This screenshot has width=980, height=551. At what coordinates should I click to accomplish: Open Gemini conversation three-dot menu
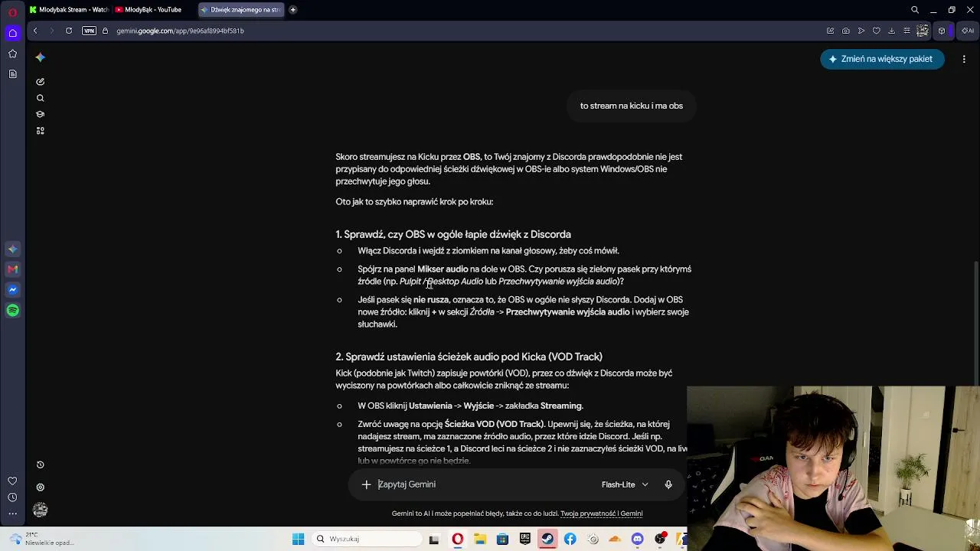(964, 59)
